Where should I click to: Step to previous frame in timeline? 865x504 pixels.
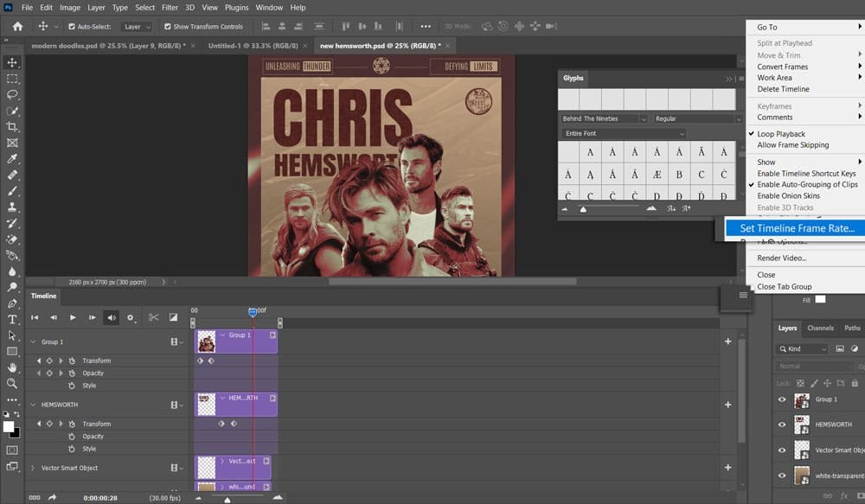(x=54, y=317)
